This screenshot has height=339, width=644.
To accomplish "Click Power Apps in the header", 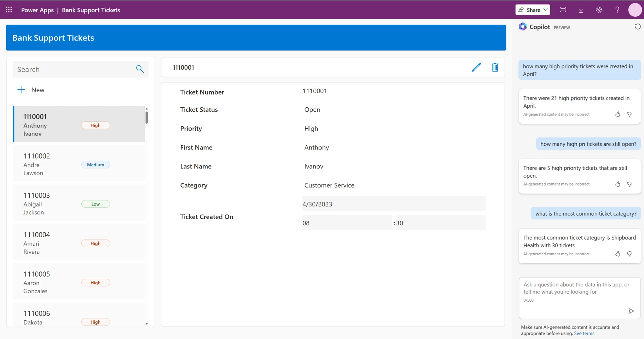I will pos(37,10).
